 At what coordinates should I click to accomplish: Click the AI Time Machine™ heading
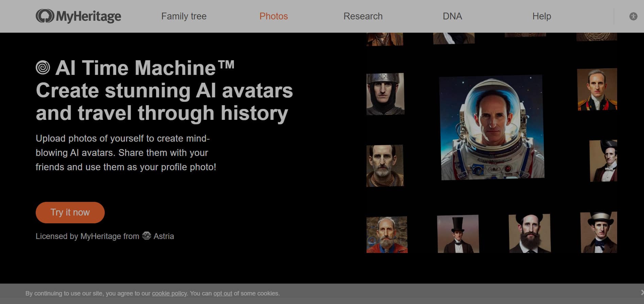coord(145,68)
